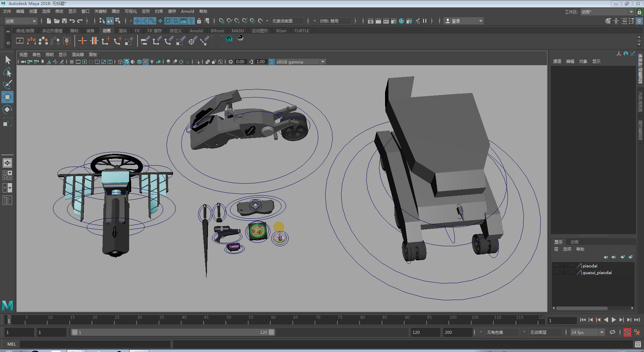Image resolution: width=644 pixels, height=352 pixels.
Task: Click the New Scene icon
Action: pos(49,21)
